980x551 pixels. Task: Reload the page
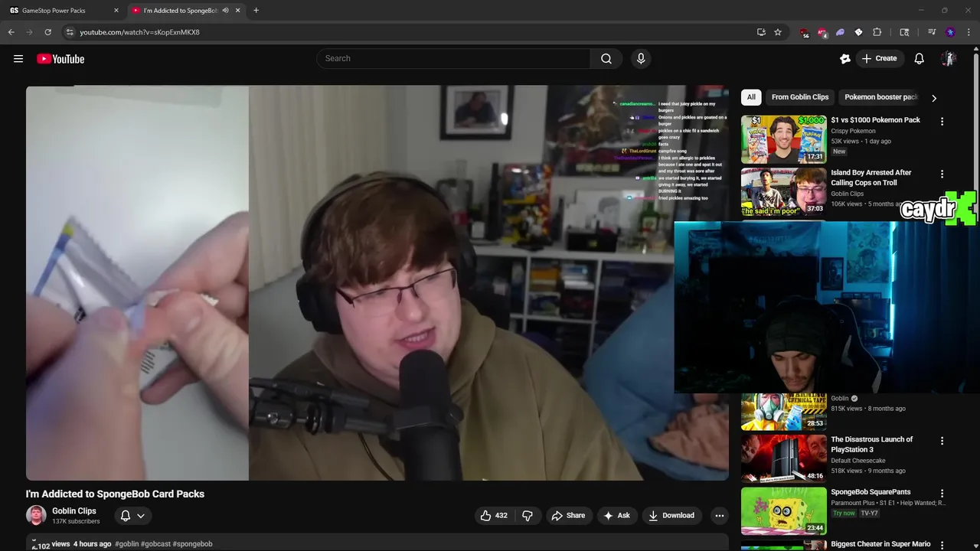click(x=47, y=32)
